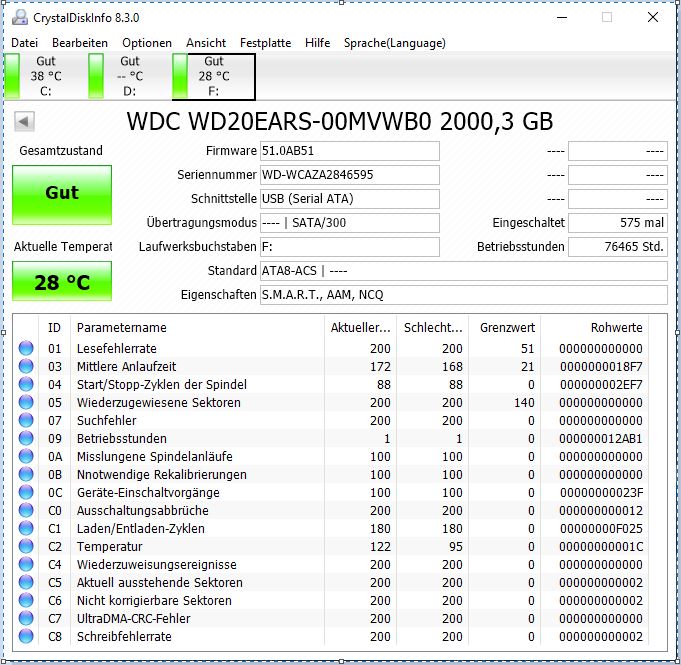Click the Seriennummer field WD-WCAZA2846595
Viewport: 681px width, 665px height.
pos(350,175)
